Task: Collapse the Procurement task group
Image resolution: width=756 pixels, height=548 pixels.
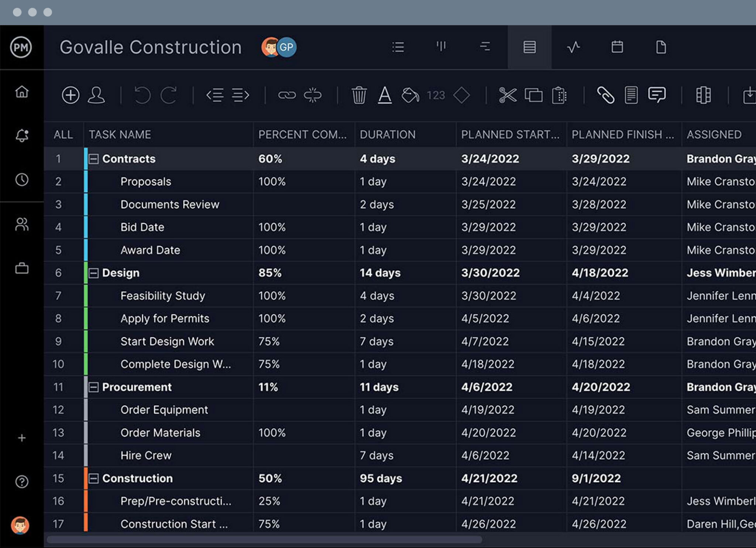Action: (x=94, y=387)
